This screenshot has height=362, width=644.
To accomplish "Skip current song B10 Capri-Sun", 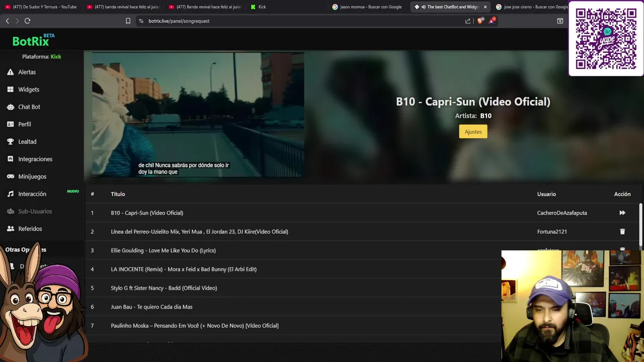I will click(622, 213).
